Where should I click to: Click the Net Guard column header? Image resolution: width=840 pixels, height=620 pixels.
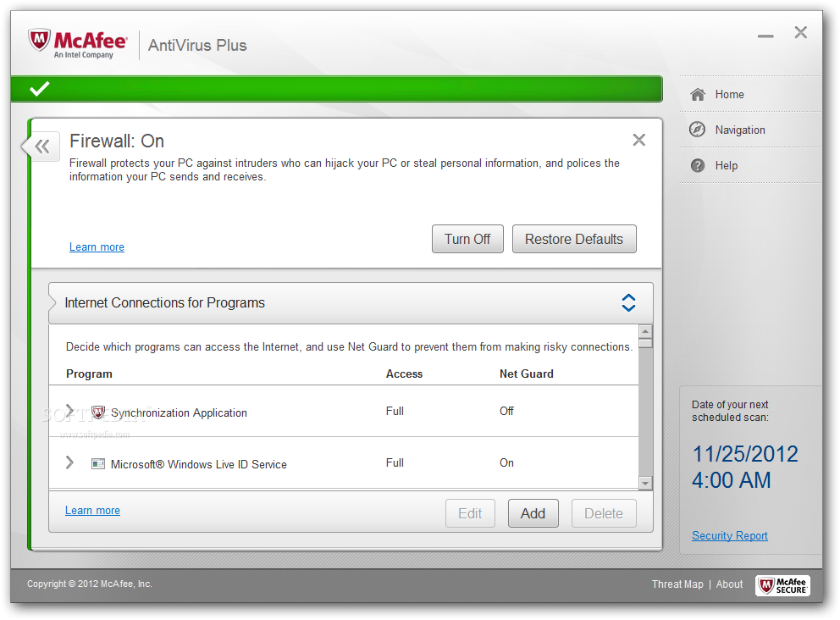pyautogui.click(x=526, y=374)
